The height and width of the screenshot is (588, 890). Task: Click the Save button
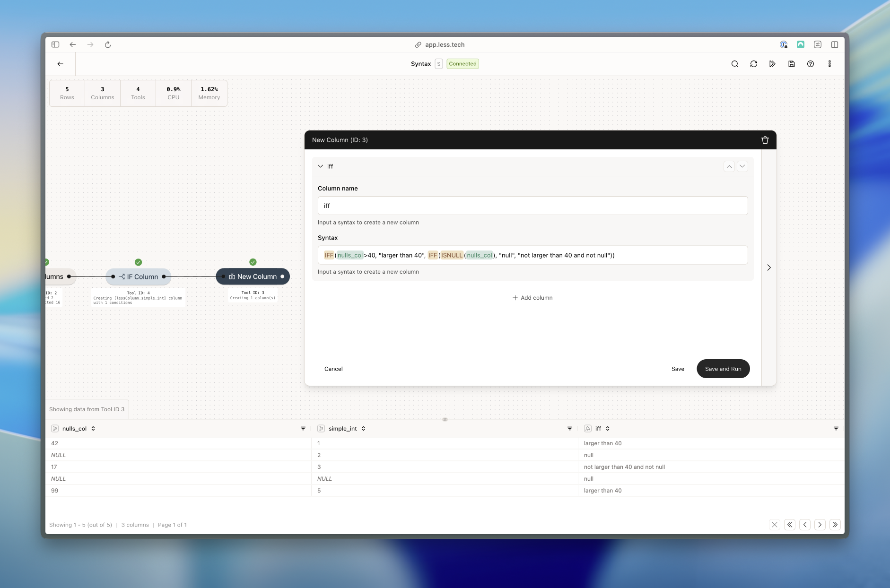tap(678, 369)
